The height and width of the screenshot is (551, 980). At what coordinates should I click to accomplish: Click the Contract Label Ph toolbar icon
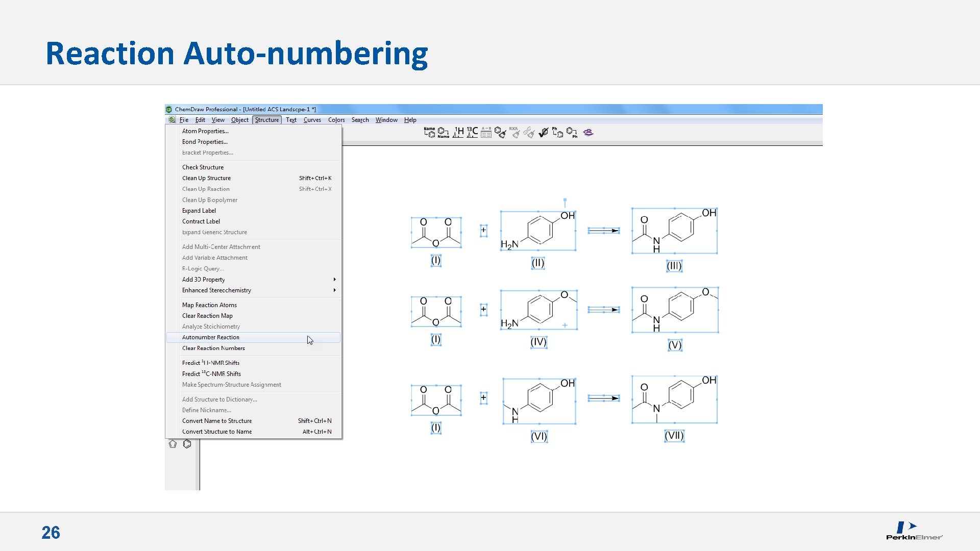(x=572, y=133)
